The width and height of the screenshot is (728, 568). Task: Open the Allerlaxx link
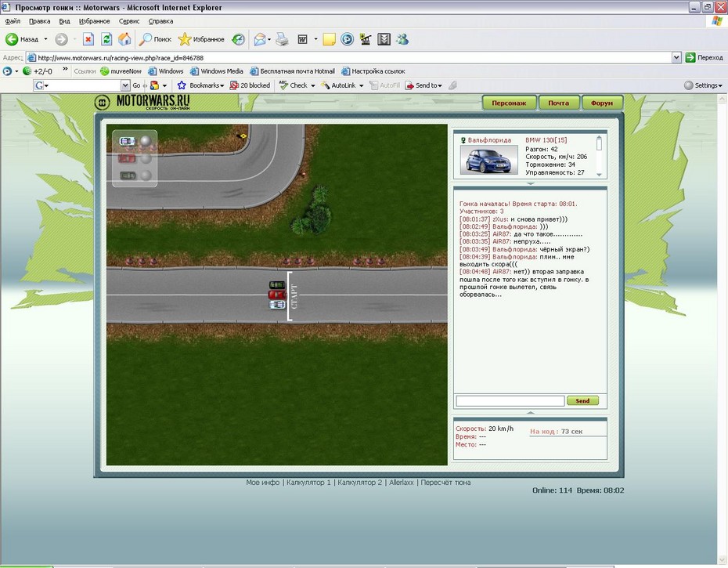click(x=401, y=483)
